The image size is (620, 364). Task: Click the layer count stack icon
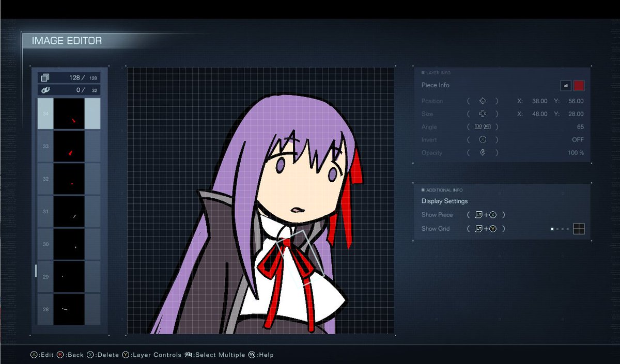(x=45, y=78)
